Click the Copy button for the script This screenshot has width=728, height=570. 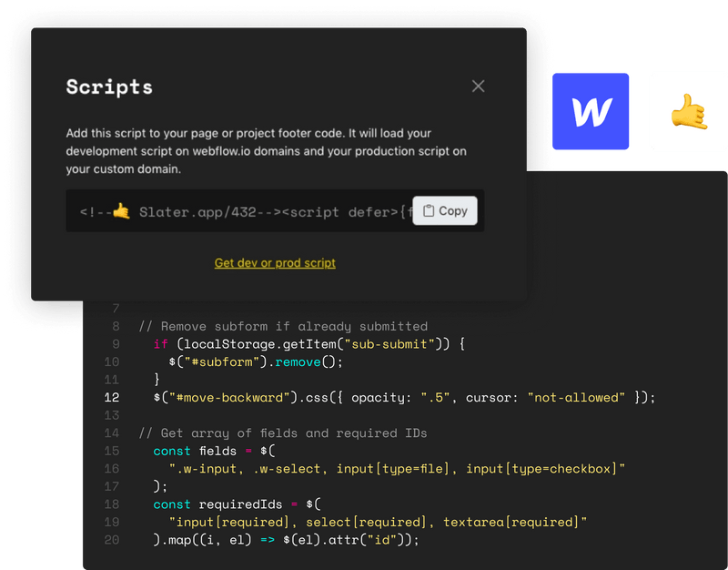pyautogui.click(x=445, y=210)
